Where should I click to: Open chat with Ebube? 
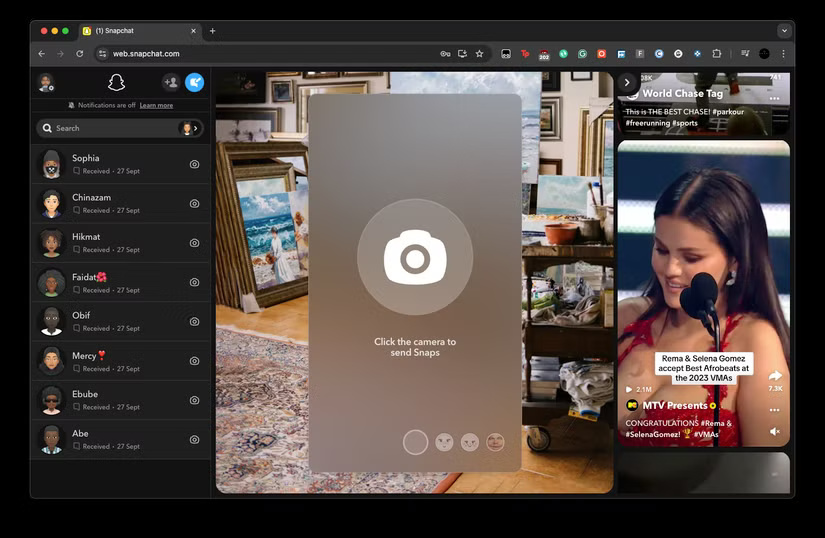(x=121, y=400)
